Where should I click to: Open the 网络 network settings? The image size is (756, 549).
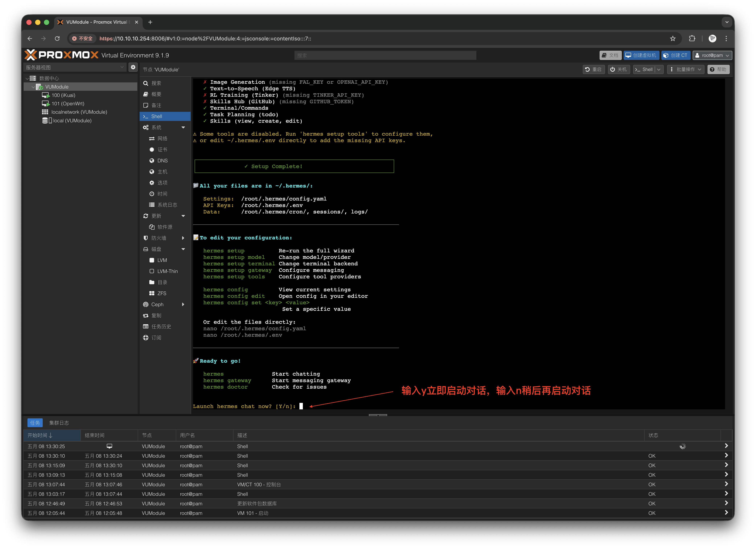[x=165, y=138]
